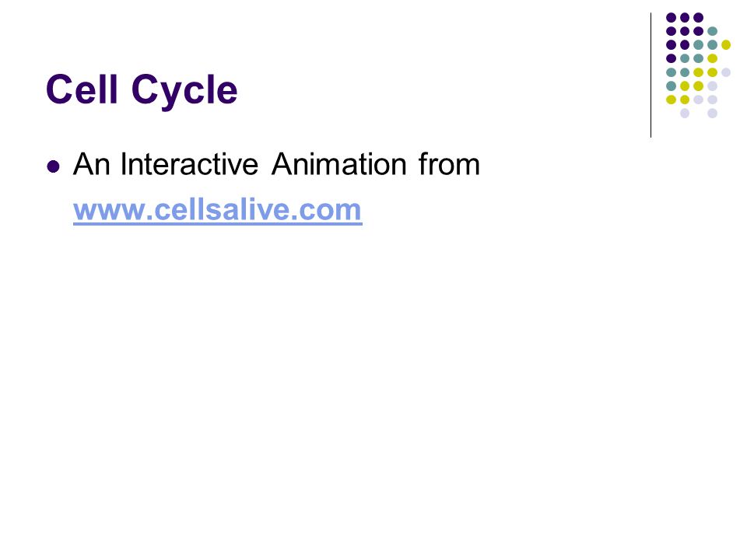Click the only lavender dot in fifth dot row
Screen dimensions: 747x560
726,72
